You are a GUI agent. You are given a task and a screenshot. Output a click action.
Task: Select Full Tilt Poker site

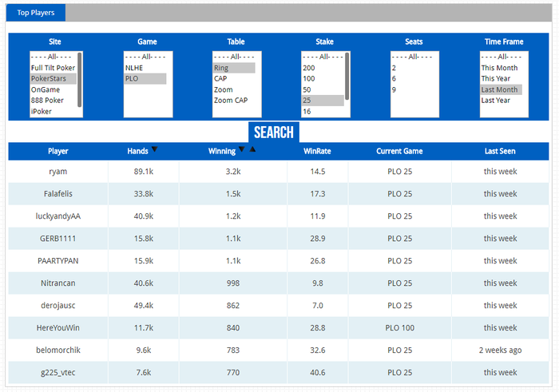(54, 68)
